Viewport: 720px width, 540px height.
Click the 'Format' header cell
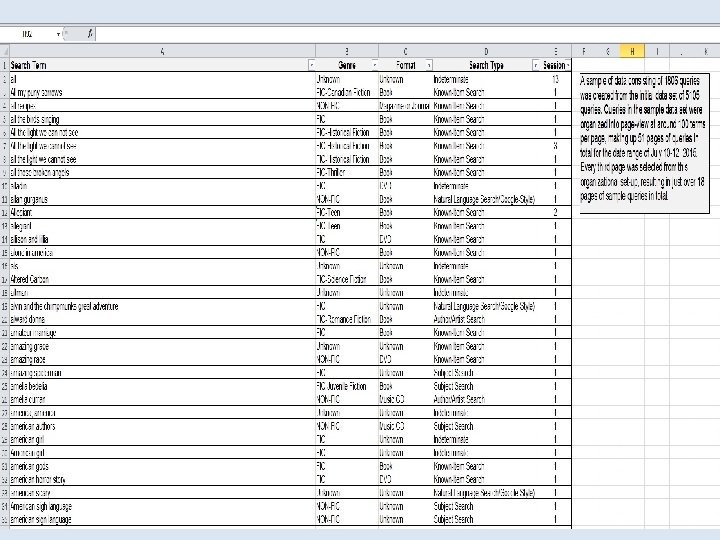(405, 65)
